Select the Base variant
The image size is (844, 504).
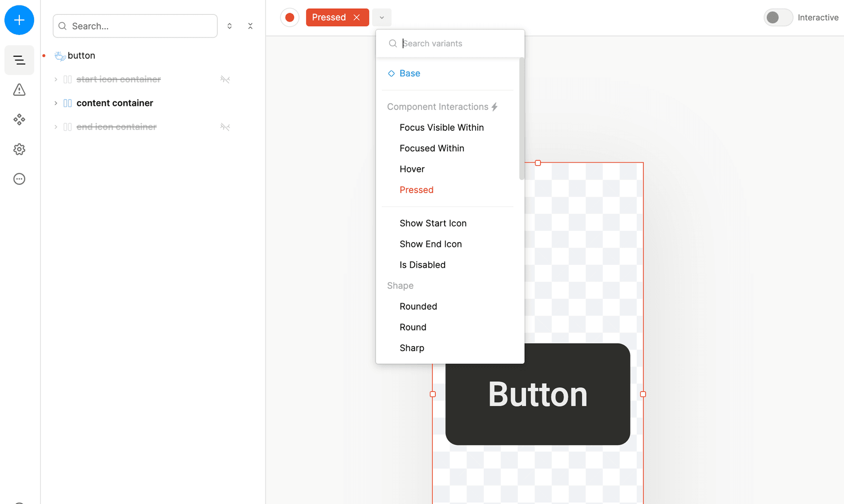pos(409,73)
